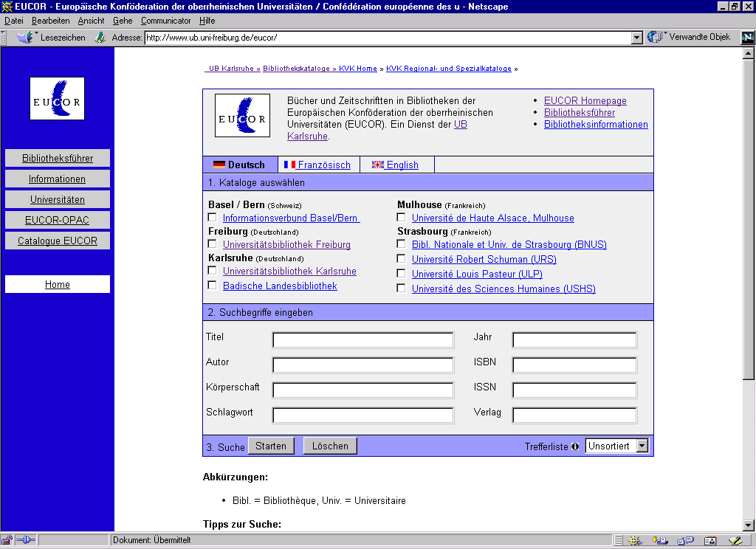Click the online connection plug icon in status bar

(x=26, y=540)
